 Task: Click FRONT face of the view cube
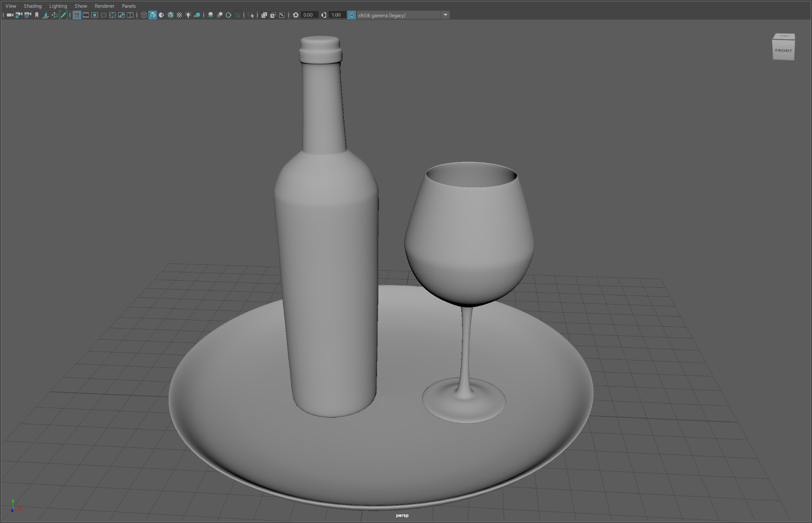pyautogui.click(x=783, y=51)
